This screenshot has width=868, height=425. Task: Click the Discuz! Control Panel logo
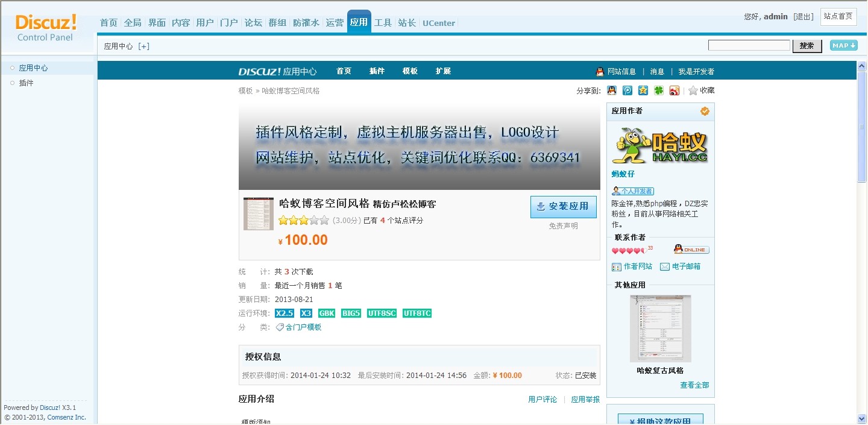click(46, 28)
